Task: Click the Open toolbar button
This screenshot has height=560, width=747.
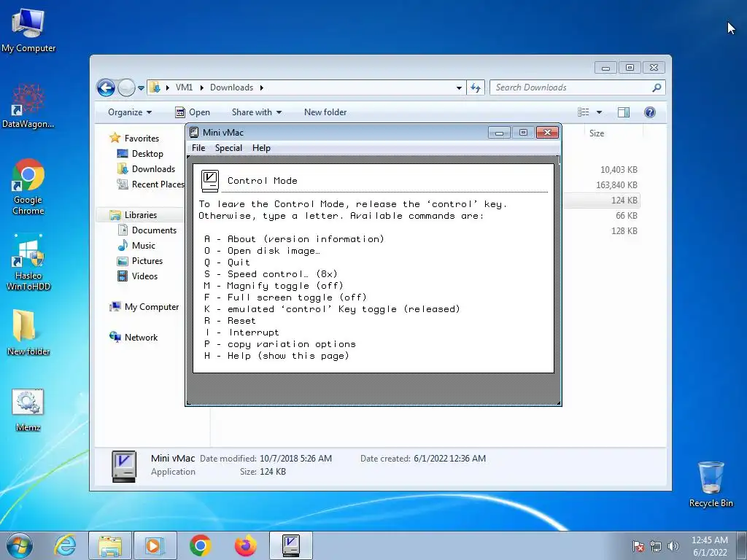Action: [x=193, y=112]
